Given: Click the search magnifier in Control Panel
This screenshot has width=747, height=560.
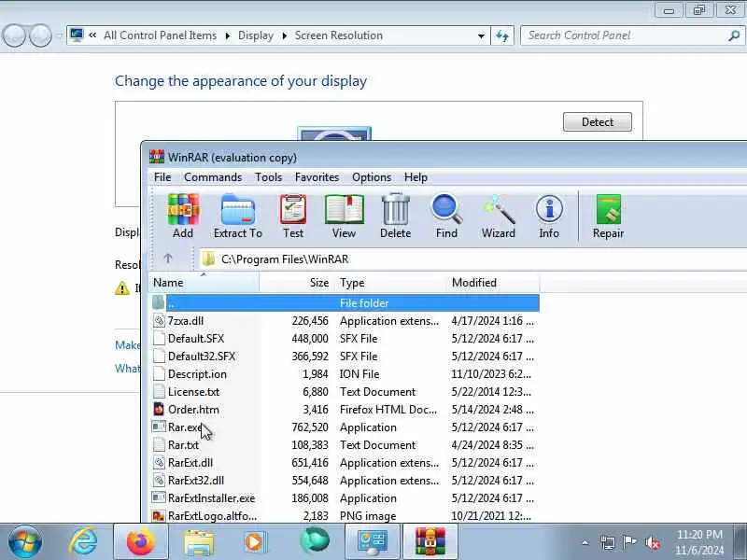Looking at the screenshot, I should [734, 35].
